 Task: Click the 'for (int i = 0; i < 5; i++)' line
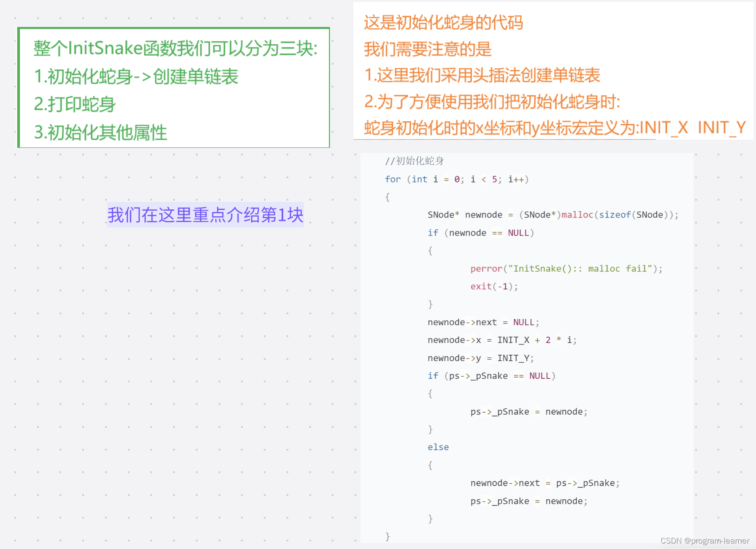pyautogui.click(x=457, y=179)
